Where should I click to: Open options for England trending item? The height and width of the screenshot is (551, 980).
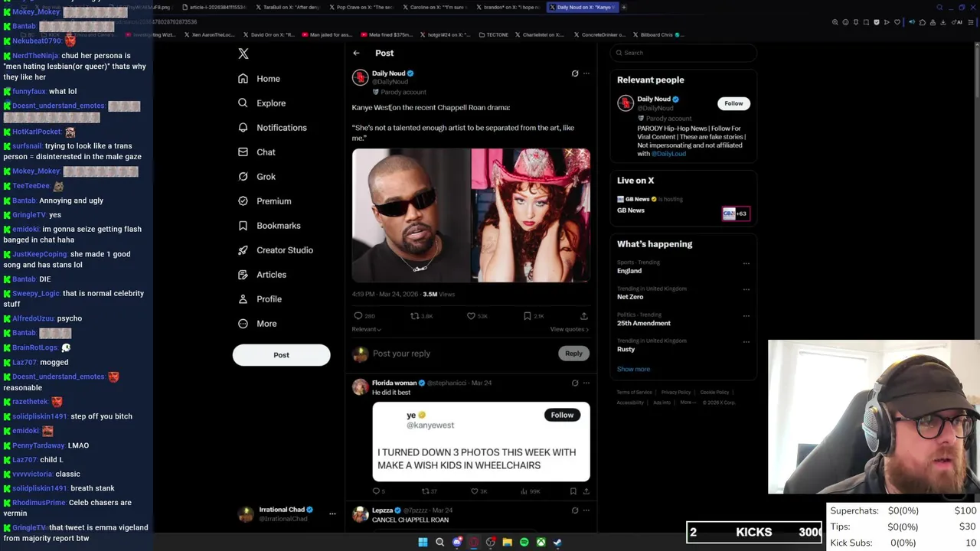click(x=746, y=263)
